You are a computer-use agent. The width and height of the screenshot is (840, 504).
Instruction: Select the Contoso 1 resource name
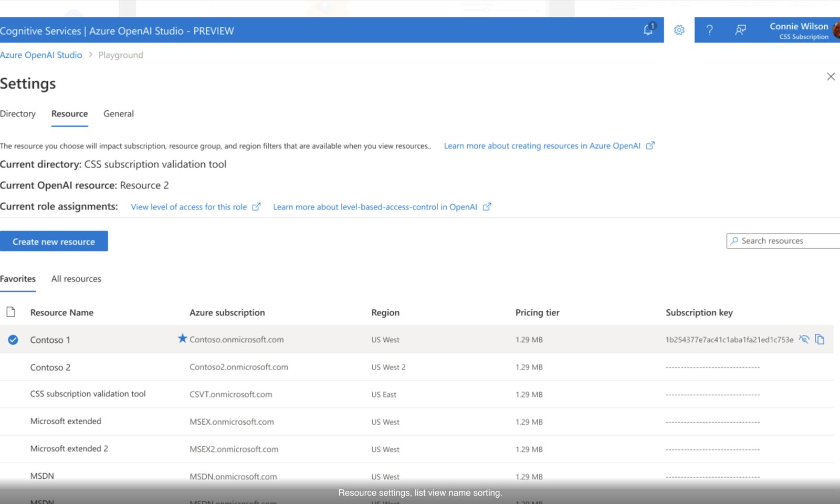[x=50, y=340]
